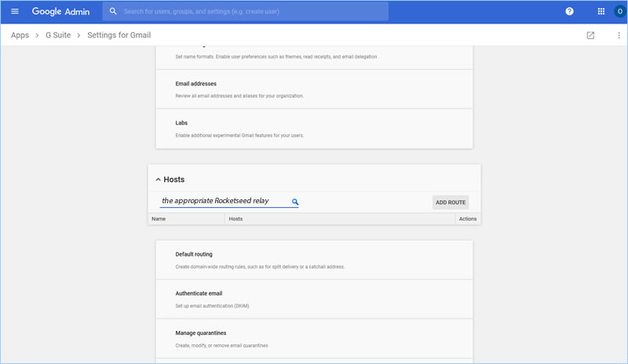Open the account avatar menu

(620, 11)
